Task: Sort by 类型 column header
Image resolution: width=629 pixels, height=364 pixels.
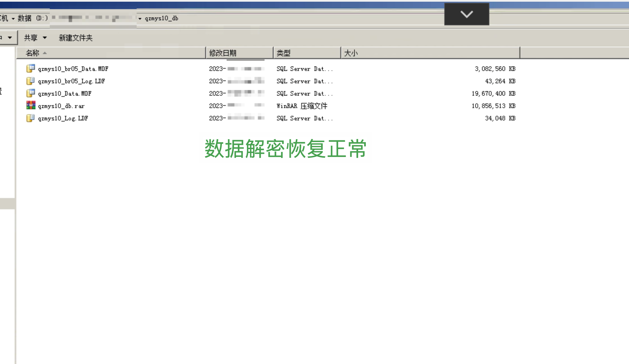Action: 283,53
